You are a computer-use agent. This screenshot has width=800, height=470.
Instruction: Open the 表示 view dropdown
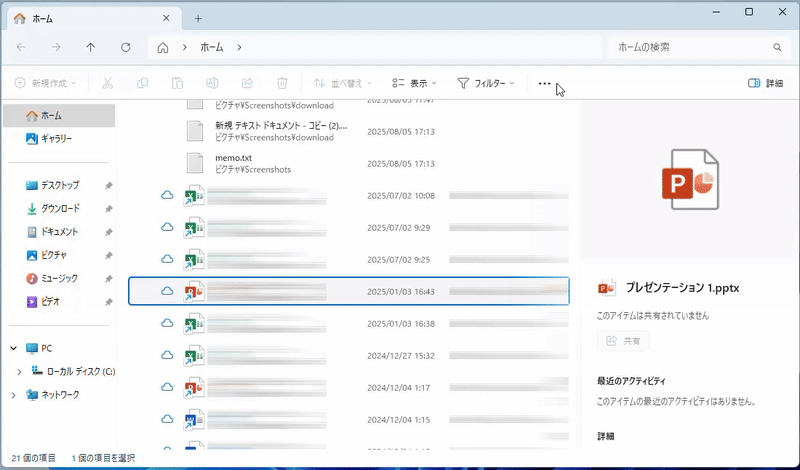[414, 83]
